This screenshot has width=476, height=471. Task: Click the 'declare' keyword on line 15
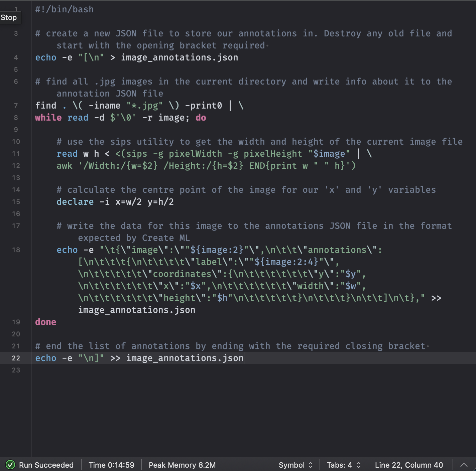click(75, 202)
